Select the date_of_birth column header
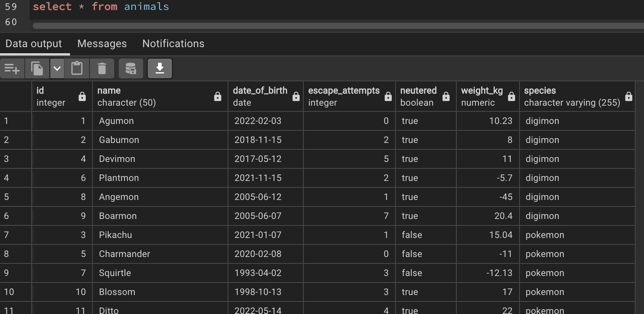 click(x=266, y=97)
